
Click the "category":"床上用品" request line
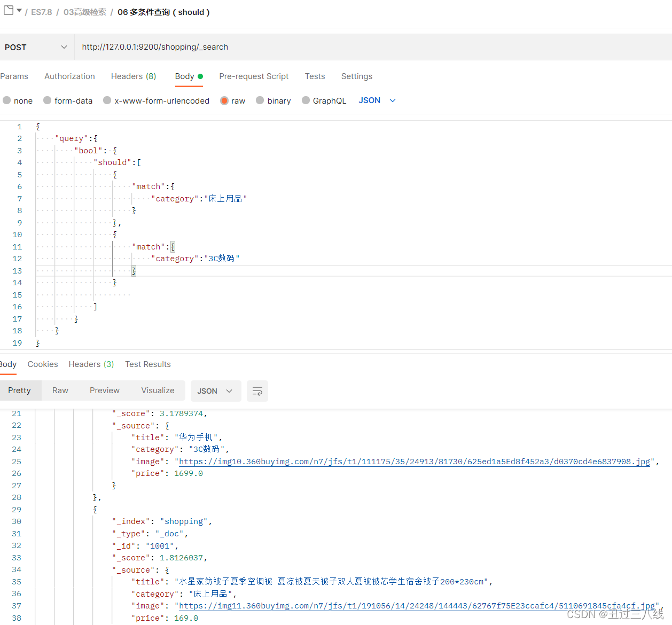199,199
